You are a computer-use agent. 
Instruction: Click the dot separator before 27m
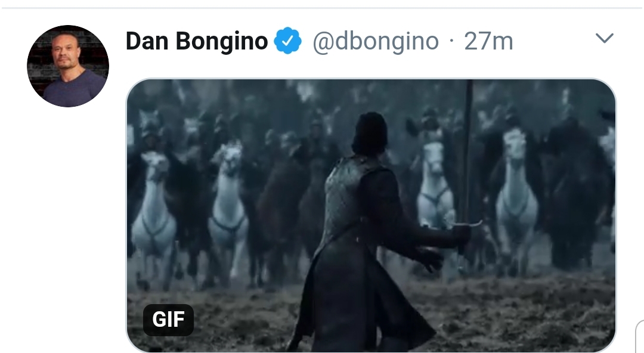click(451, 41)
